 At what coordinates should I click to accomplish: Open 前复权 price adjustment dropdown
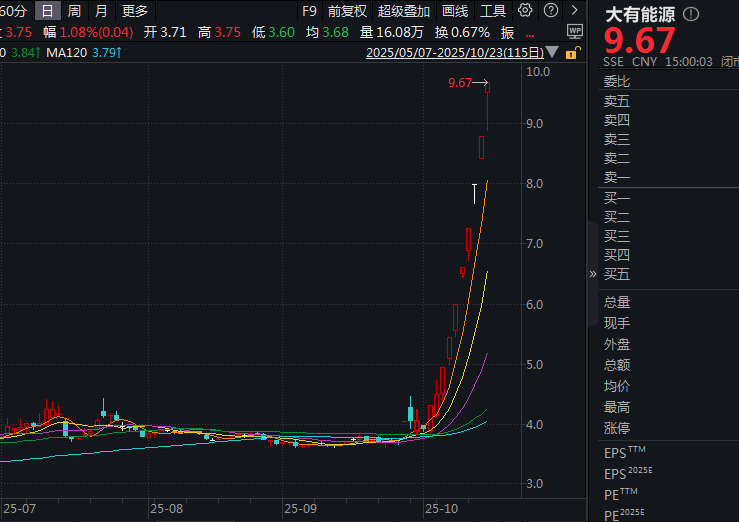point(347,11)
